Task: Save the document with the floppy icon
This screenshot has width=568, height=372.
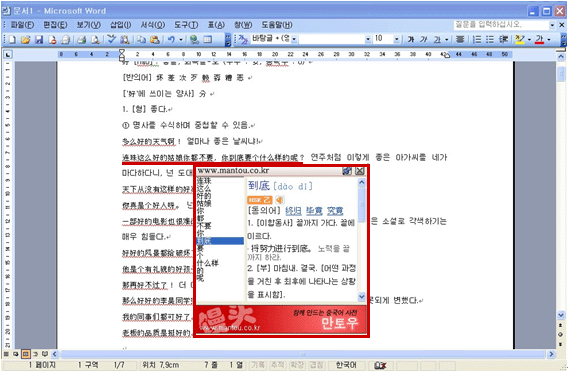Action: click(39, 39)
